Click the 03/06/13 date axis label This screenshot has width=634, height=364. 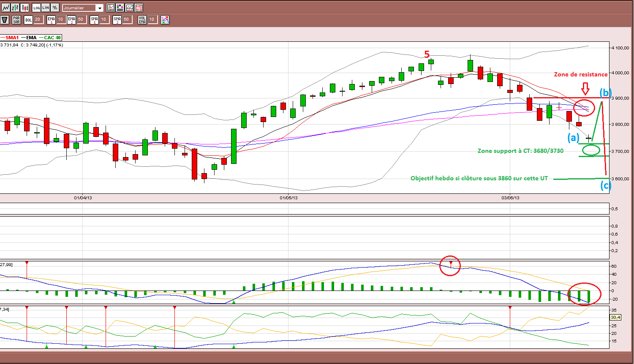(x=510, y=198)
